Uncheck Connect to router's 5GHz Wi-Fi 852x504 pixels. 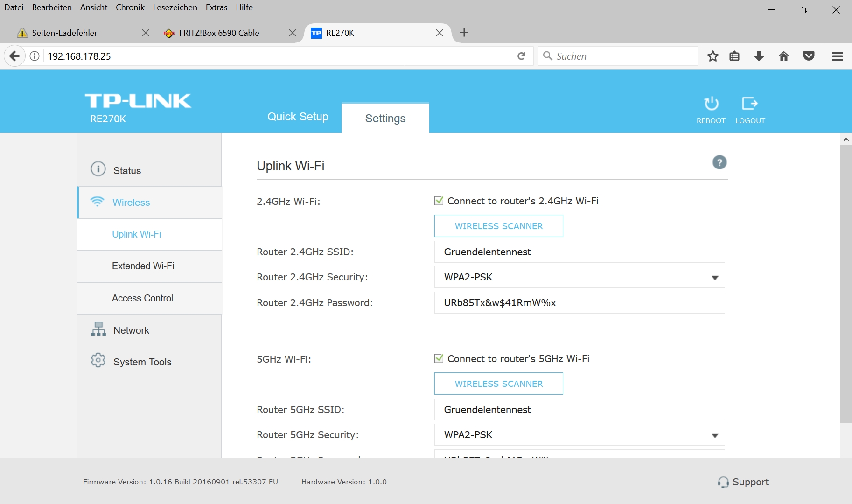[439, 359]
